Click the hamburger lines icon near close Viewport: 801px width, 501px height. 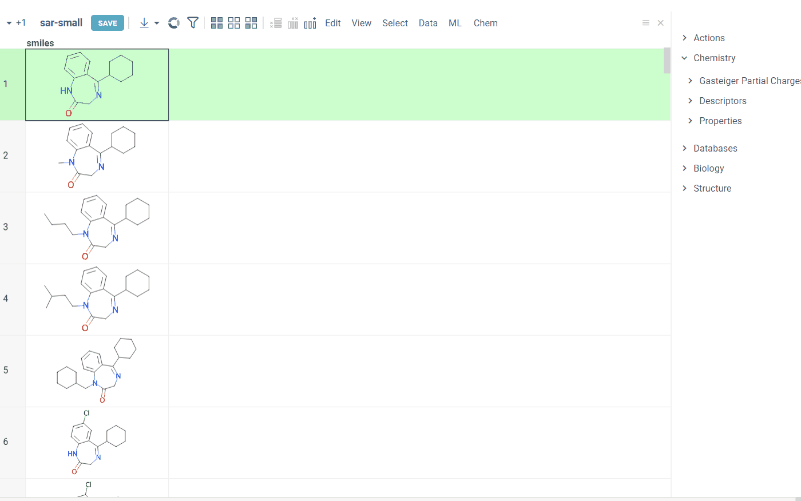pos(646,23)
